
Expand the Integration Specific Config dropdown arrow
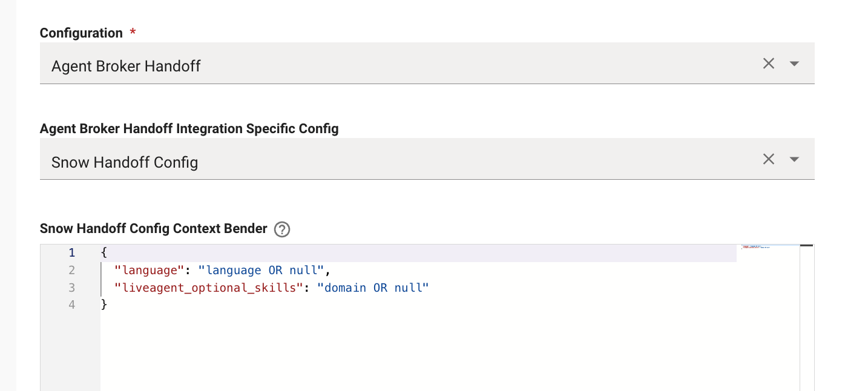[795, 159]
